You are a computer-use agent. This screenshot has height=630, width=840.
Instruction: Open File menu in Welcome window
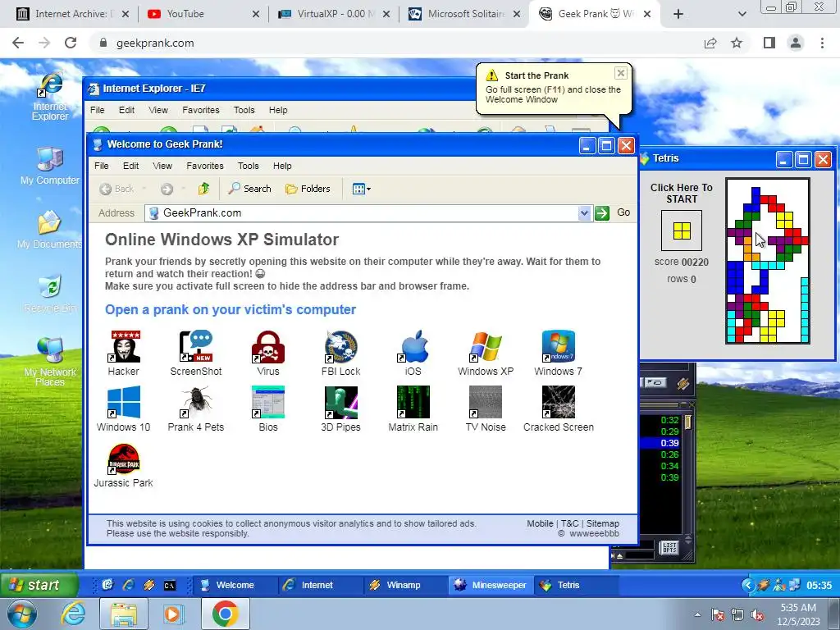[x=101, y=166]
